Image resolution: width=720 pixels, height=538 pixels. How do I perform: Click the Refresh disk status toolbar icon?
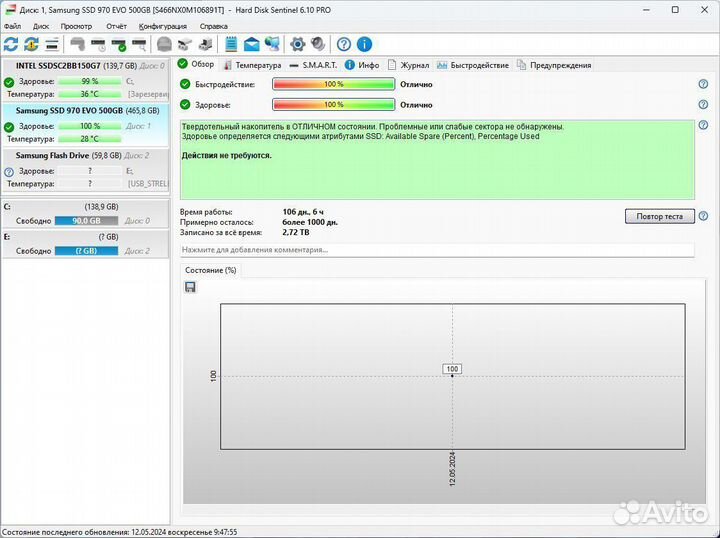click(11, 44)
